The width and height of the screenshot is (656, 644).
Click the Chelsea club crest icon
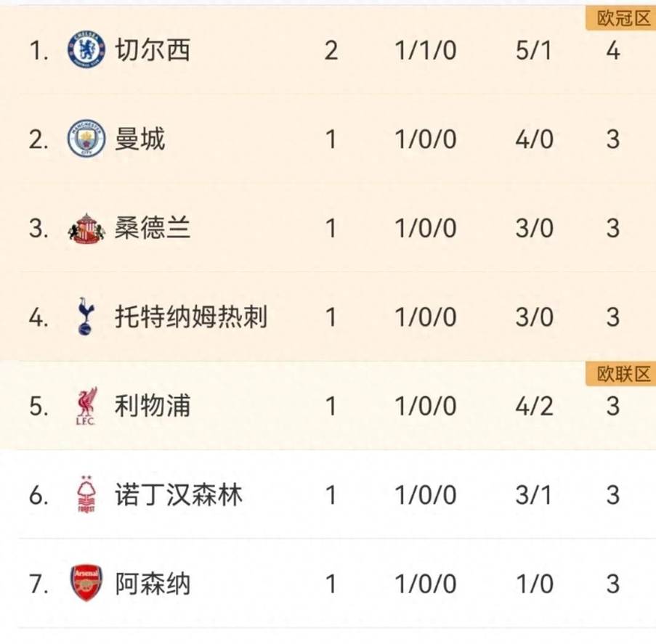86,51
